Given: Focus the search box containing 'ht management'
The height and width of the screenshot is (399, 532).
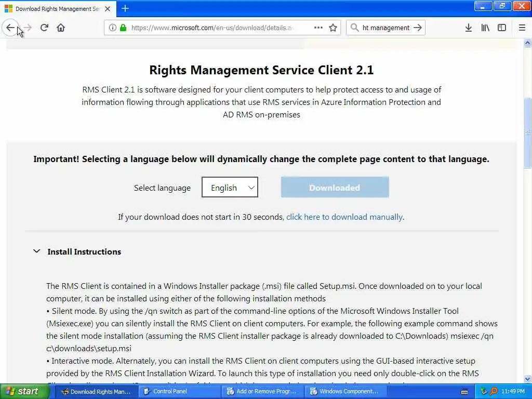Looking at the screenshot, I should [386, 28].
